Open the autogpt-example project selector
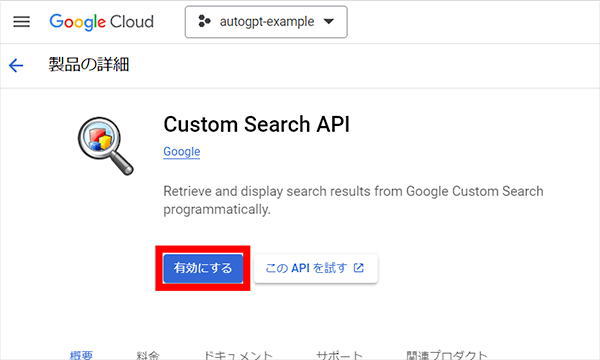This screenshot has height=360, width=600. (x=266, y=22)
